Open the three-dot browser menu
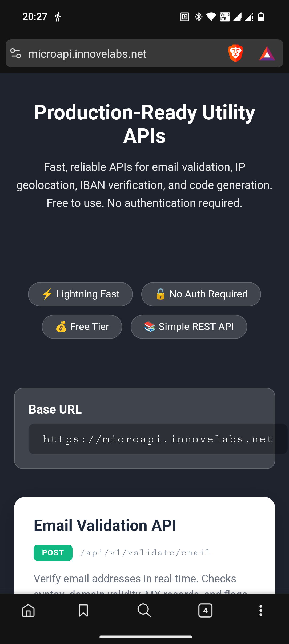This screenshot has width=289, height=644. click(261, 610)
